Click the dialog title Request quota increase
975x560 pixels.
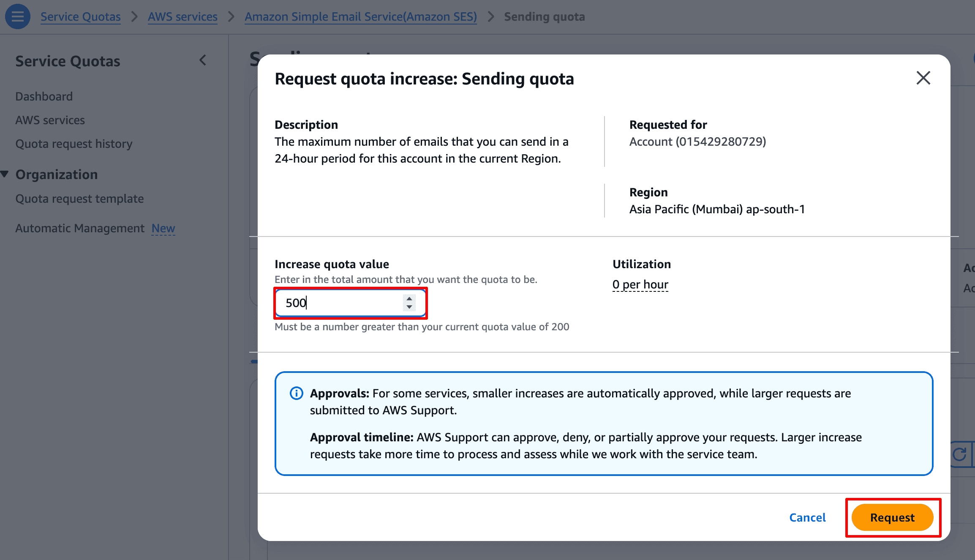tap(424, 79)
